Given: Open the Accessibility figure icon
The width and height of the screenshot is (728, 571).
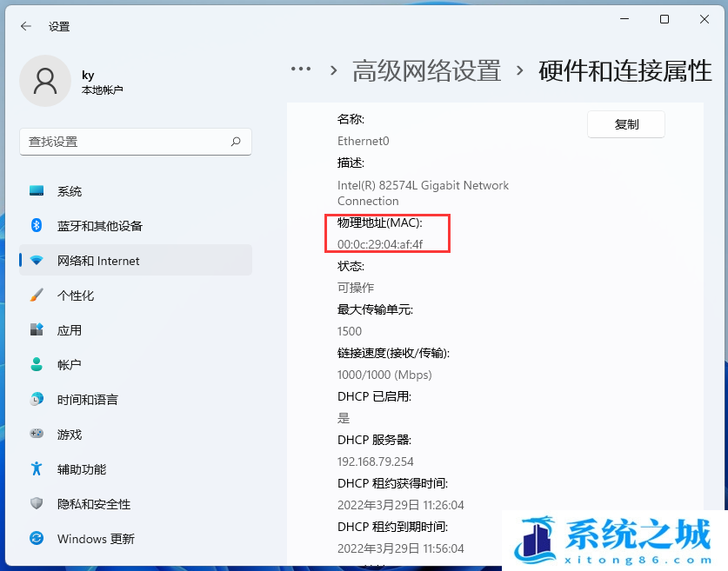Looking at the screenshot, I should pos(37,469).
